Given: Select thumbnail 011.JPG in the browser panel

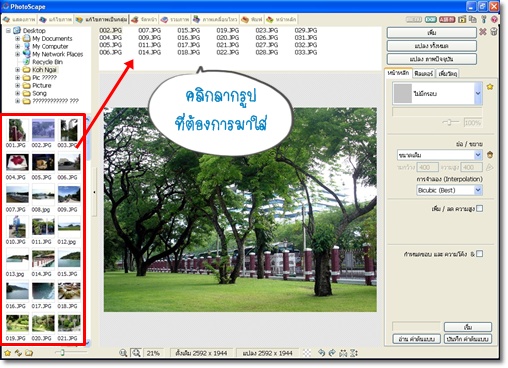Looking at the screenshot, I should pyautogui.click(x=43, y=230).
